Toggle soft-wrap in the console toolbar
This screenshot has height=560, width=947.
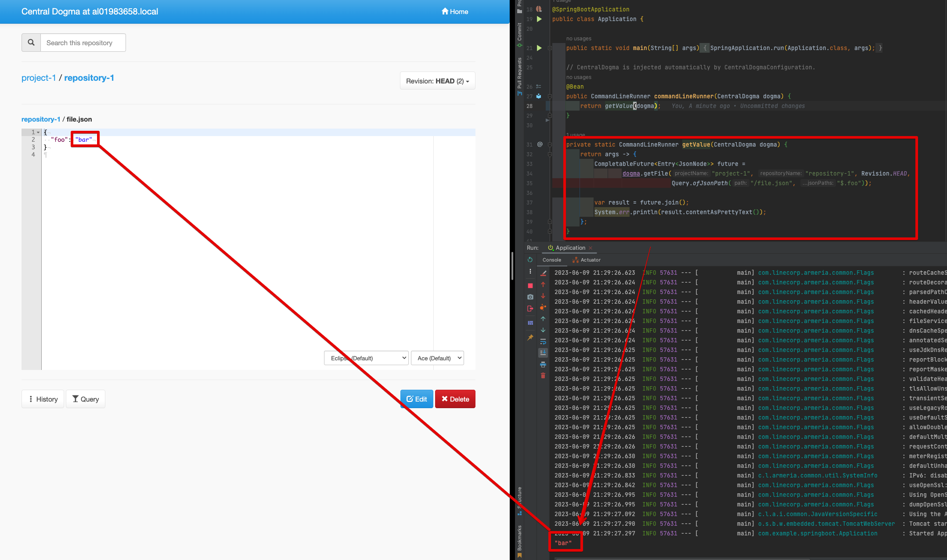coord(543,341)
